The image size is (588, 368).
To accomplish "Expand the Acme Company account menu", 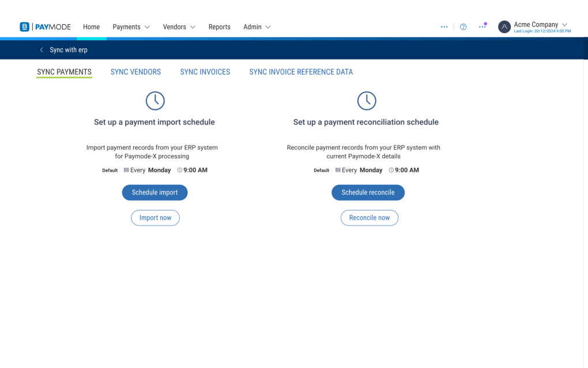I will pyautogui.click(x=564, y=25).
